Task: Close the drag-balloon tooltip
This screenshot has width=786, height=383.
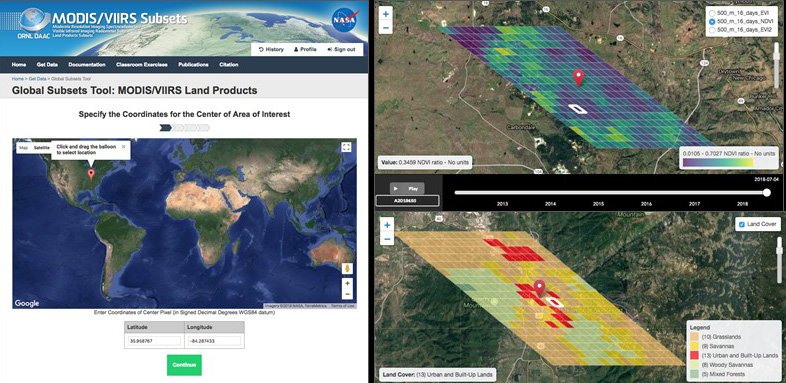Action: (123, 146)
